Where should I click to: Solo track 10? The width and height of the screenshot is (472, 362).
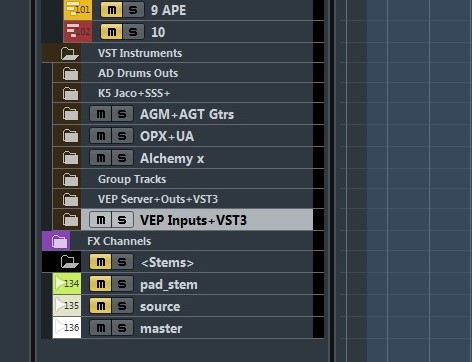tap(133, 32)
